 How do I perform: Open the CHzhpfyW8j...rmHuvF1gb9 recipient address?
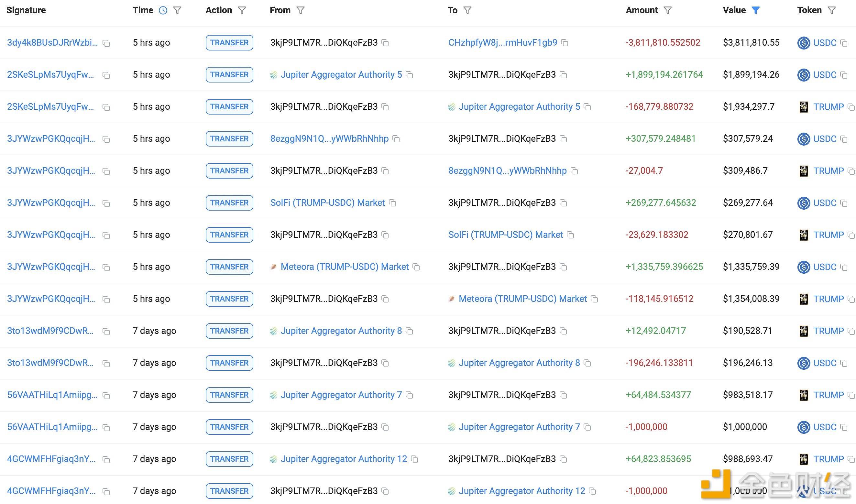pos(502,42)
